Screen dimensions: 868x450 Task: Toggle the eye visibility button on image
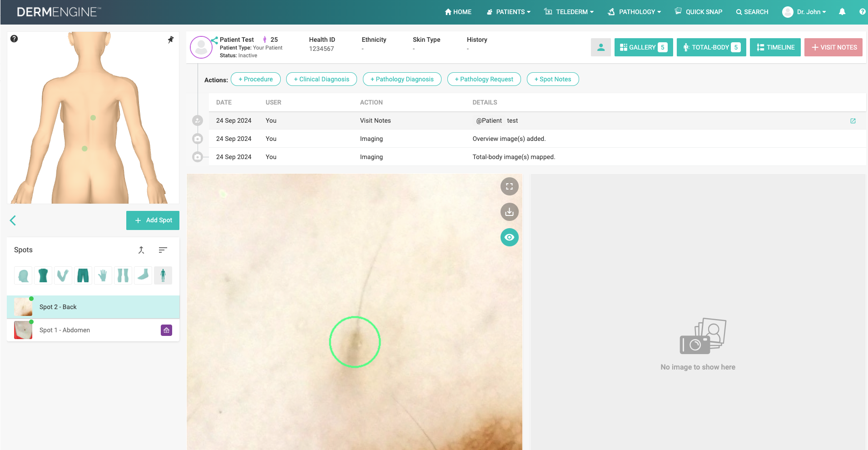509,237
